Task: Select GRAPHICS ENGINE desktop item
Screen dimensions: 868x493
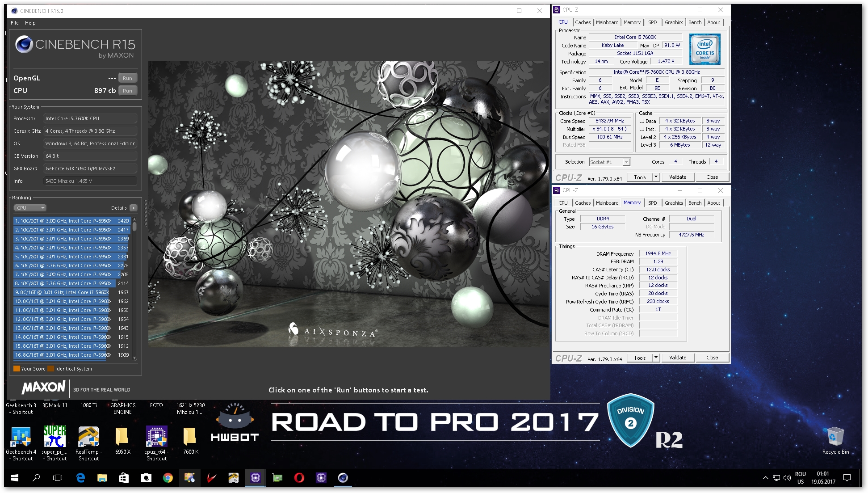Action: click(x=122, y=409)
